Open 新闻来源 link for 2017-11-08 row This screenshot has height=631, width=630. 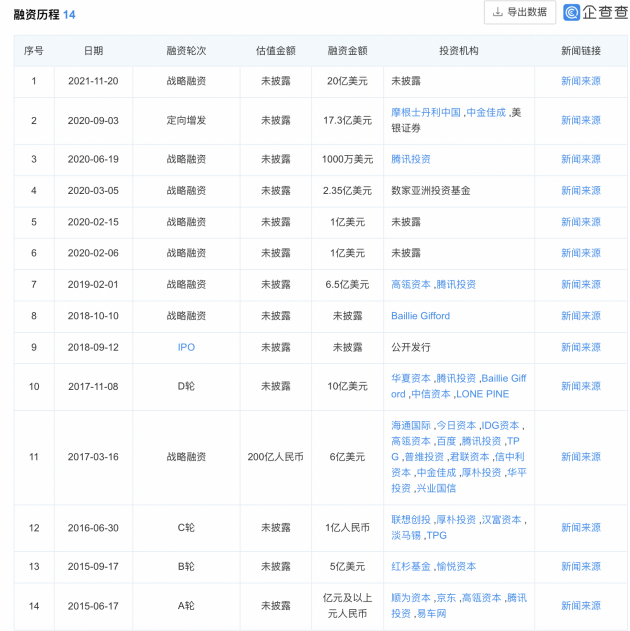point(581,386)
